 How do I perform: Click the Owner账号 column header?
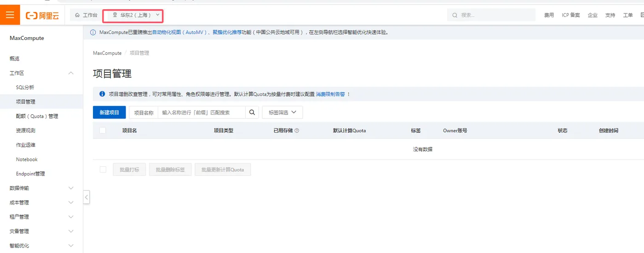[455, 130]
